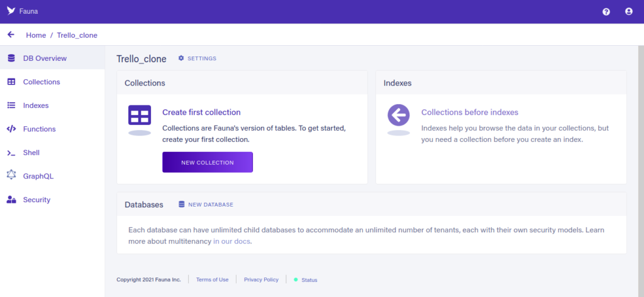Click the Security user lock icon
644x297 pixels.
[11, 200]
